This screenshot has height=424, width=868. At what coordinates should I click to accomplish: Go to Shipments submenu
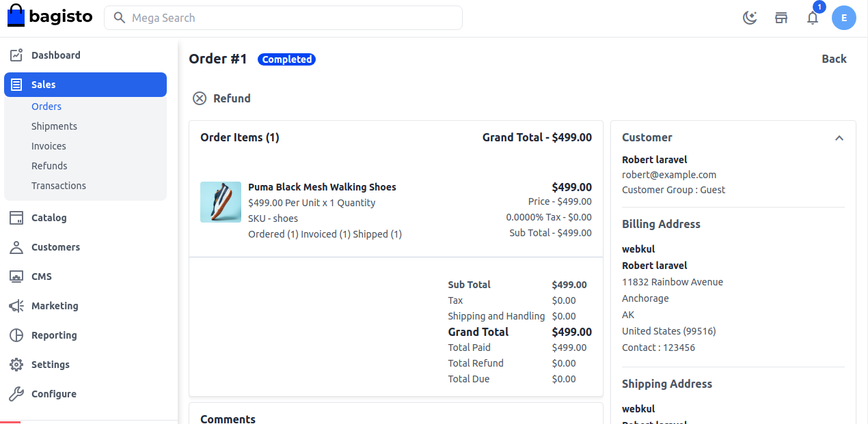coord(54,126)
